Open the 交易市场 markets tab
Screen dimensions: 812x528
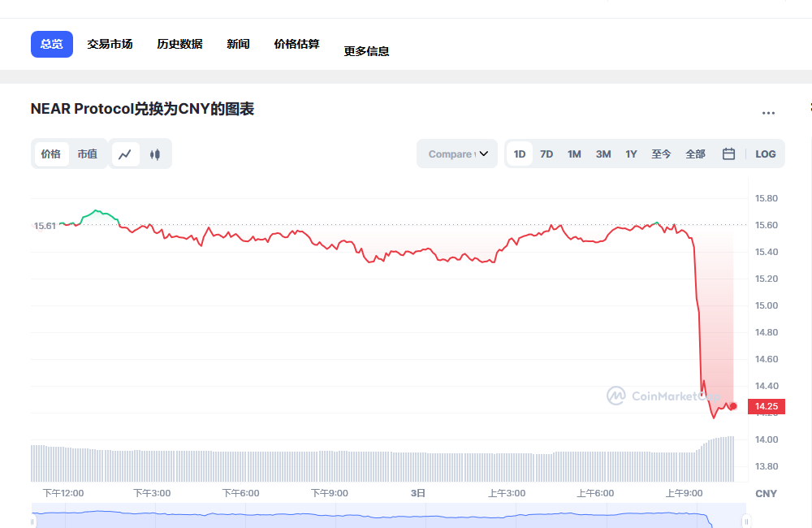pyautogui.click(x=110, y=44)
